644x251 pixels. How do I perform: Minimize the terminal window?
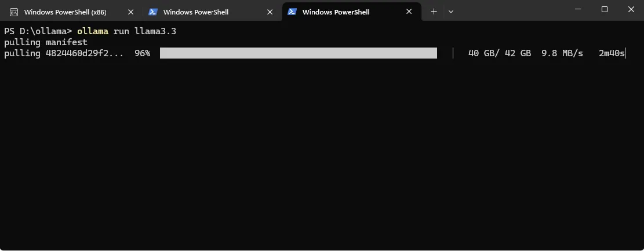coord(578,9)
